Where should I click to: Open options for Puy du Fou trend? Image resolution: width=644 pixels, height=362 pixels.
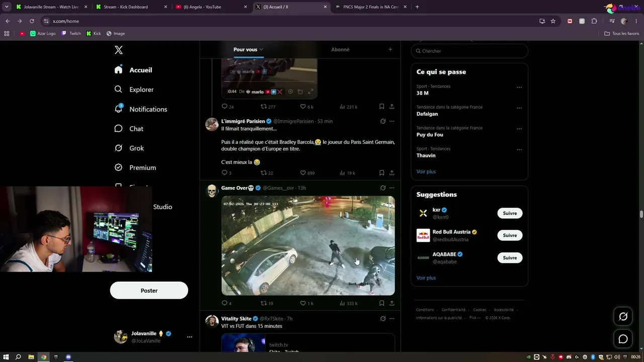pos(519,129)
